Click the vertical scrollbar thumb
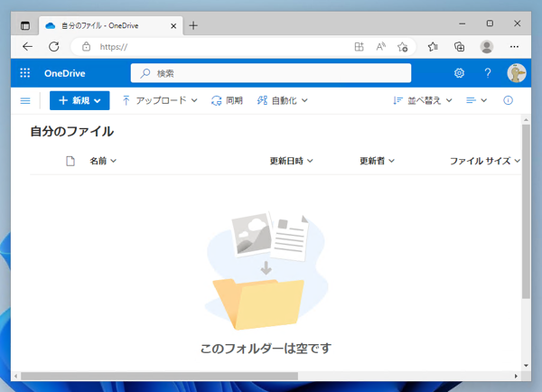Viewport: 542px width, 392px height. point(526,211)
